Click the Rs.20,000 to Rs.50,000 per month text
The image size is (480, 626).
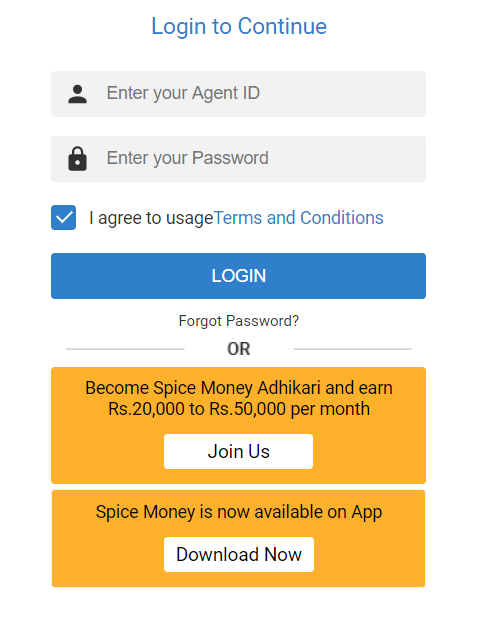tap(239, 409)
